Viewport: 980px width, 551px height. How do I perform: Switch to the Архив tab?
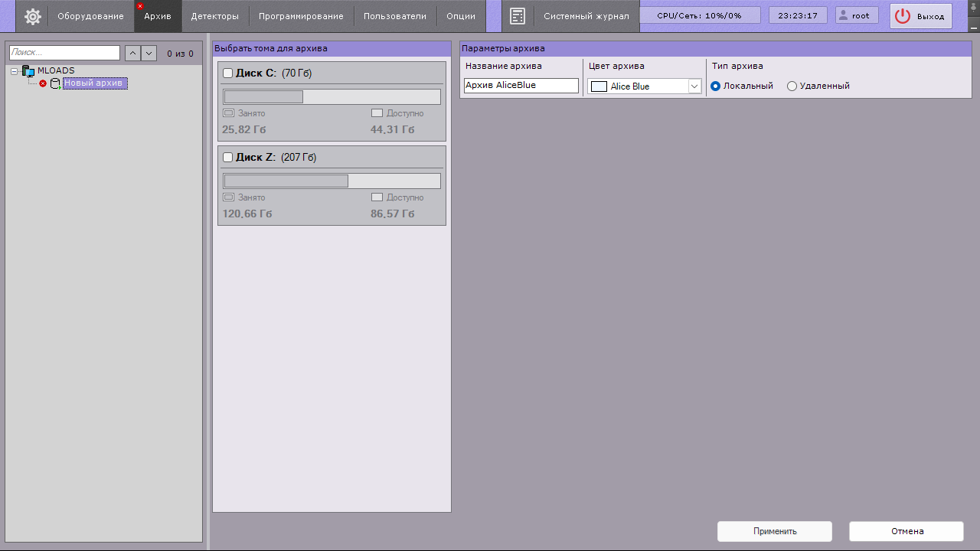pyautogui.click(x=158, y=16)
